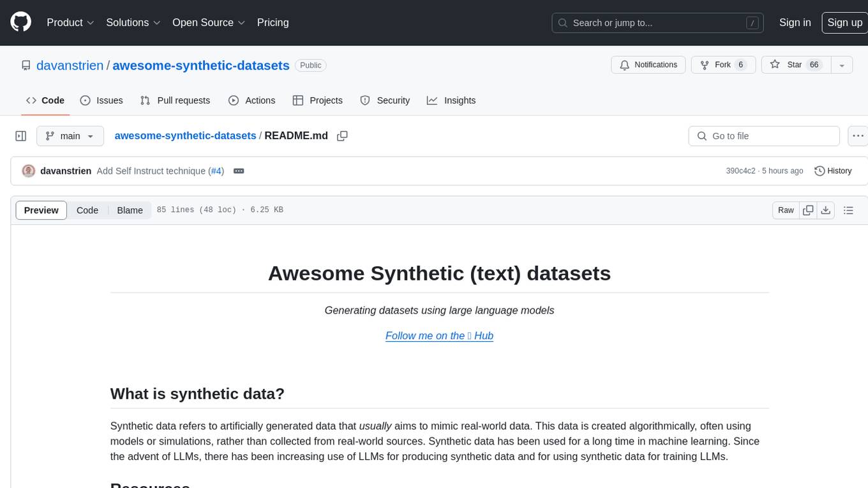Expand the commit message details ellipsis
The image size is (868, 488).
pyautogui.click(x=239, y=171)
